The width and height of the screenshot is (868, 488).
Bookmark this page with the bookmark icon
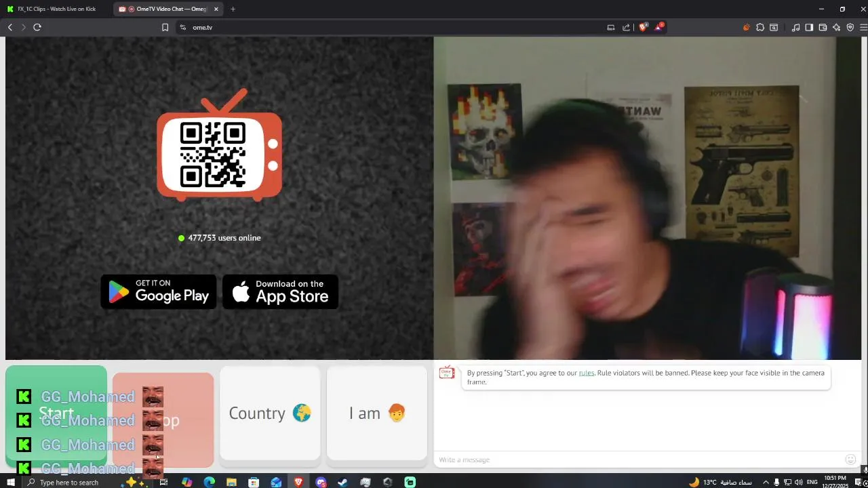[165, 27]
